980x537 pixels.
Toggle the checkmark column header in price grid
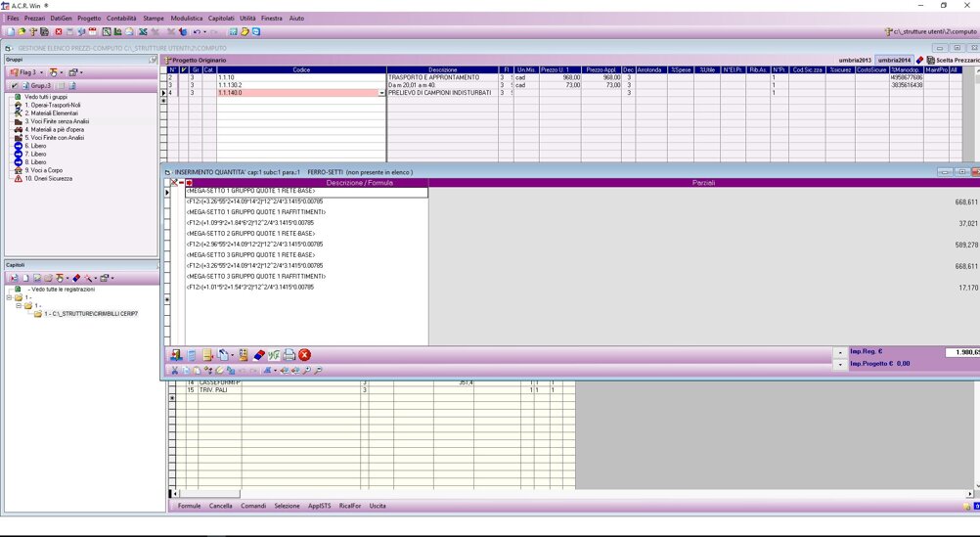coord(183,69)
